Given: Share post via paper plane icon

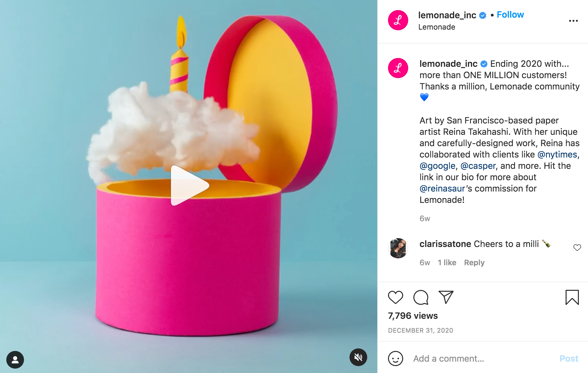Looking at the screenshot, I should pyautogui.click(x=446, y=297).
